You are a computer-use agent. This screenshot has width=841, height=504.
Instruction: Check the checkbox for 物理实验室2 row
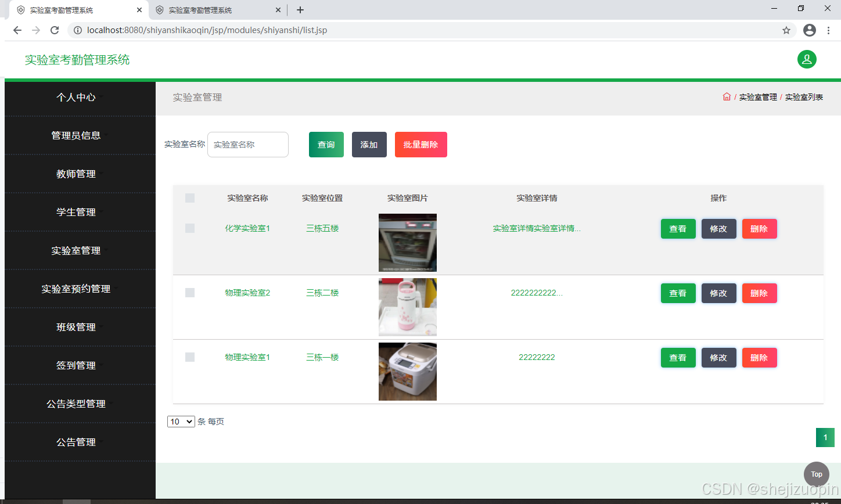click(x=189, y=293)
